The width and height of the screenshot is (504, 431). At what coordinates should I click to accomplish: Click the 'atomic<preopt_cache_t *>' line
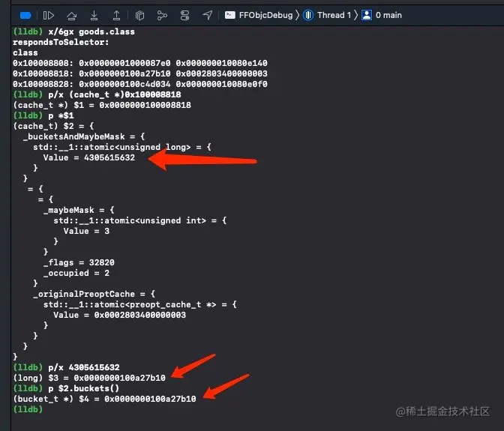139,305
